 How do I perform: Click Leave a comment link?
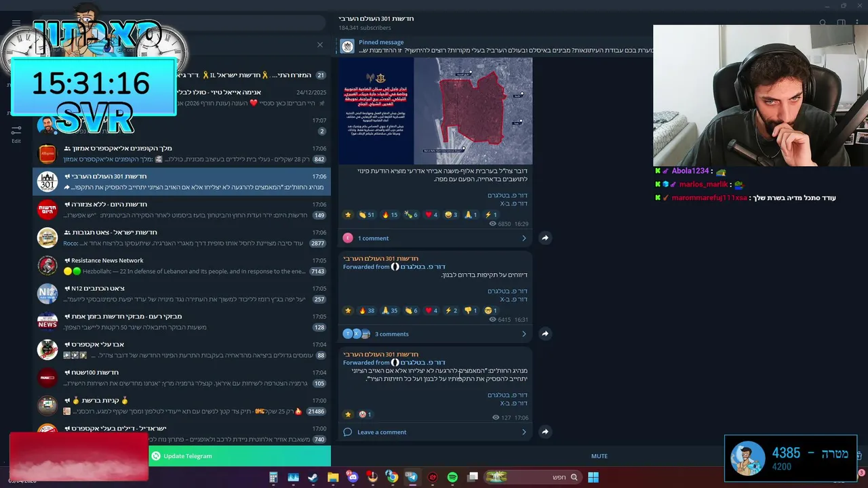[x=382, y=432]
